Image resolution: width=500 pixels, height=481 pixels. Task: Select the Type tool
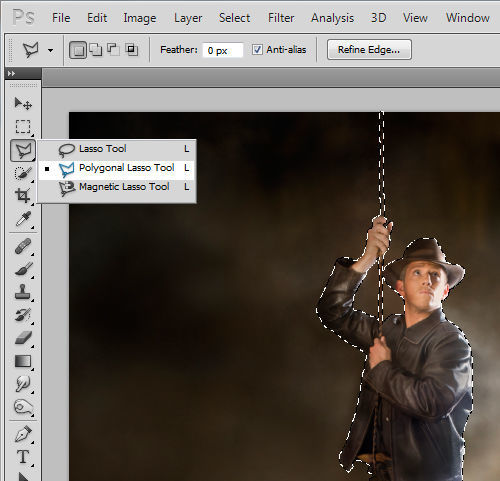click(x=23, y=456)
